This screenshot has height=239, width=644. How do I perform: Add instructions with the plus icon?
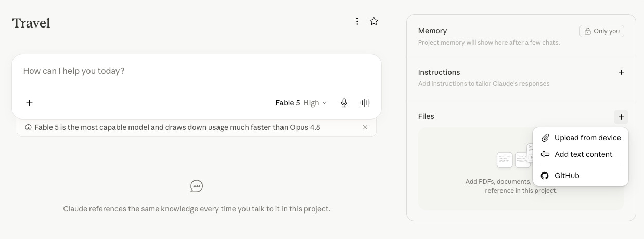(x=621, y=72)
